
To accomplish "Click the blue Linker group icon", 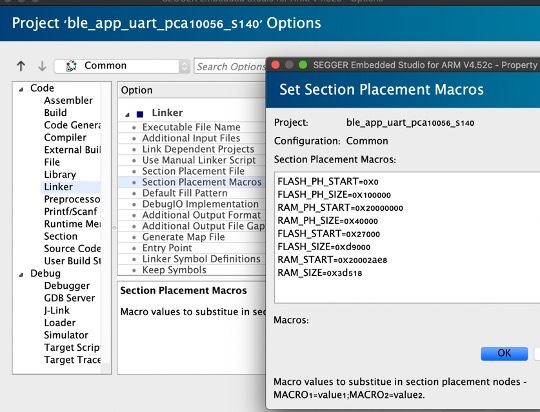I will coord(140,114).
